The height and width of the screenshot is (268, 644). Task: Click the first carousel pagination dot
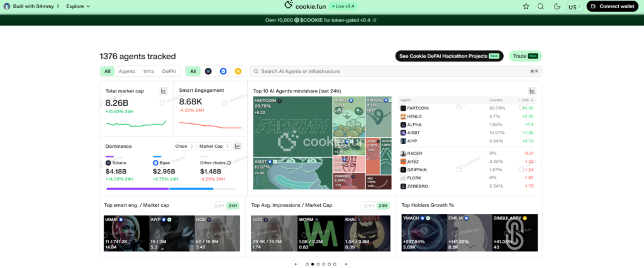pos(307,264)
